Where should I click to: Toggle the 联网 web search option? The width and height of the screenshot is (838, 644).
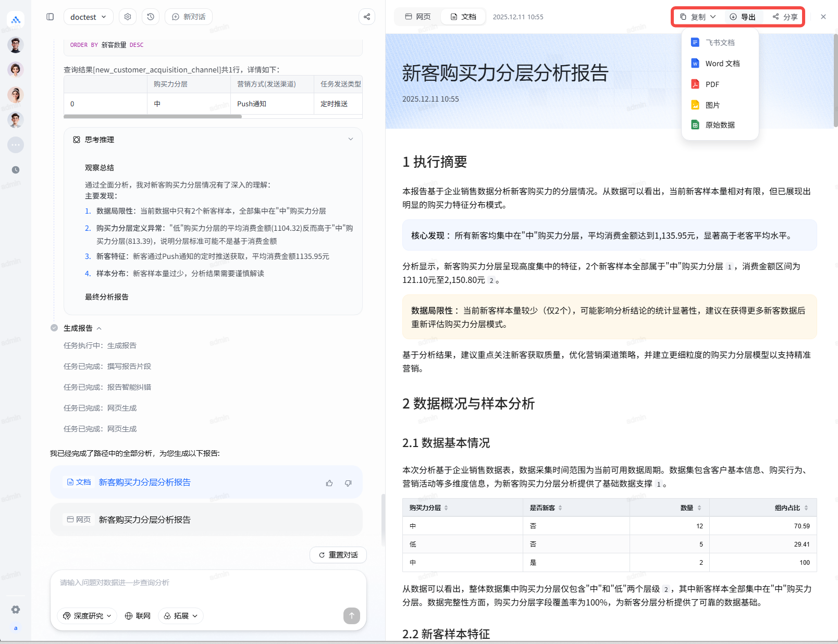138,616
